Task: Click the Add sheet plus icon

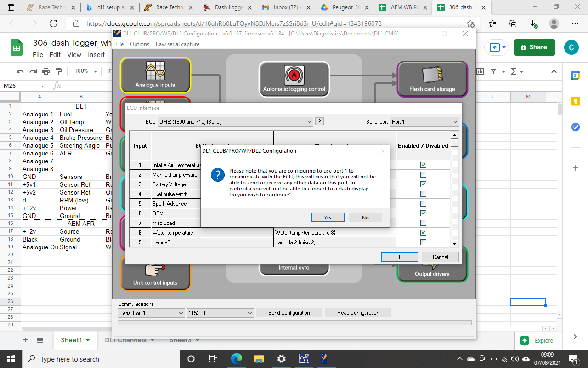Action: pos(26,340)
